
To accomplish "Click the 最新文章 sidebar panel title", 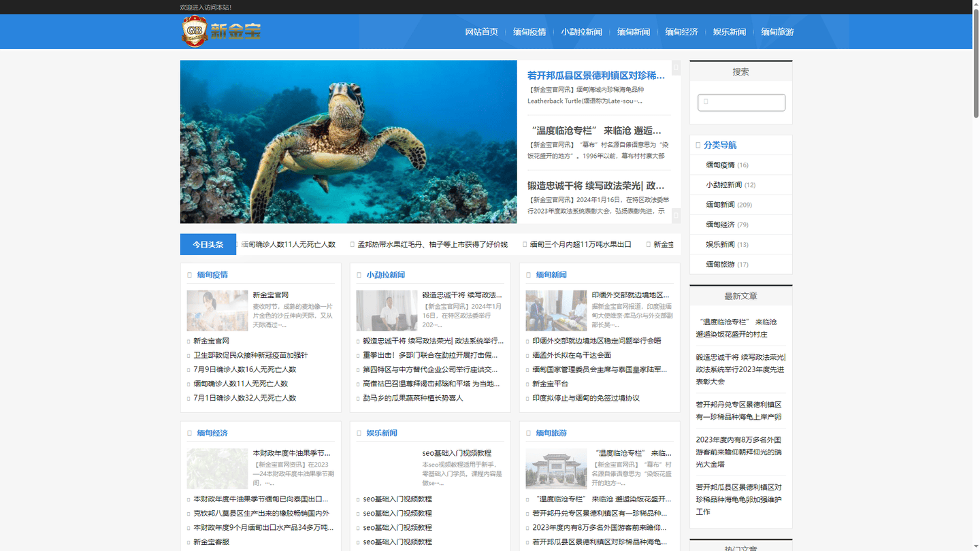I will [x=740, y=296].
